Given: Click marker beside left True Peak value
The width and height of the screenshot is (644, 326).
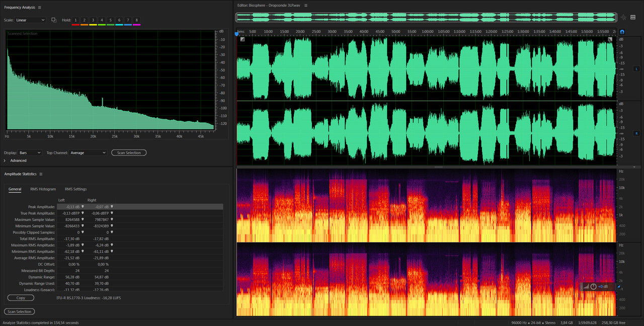Looking at the screenshot, I should (83, 213).
